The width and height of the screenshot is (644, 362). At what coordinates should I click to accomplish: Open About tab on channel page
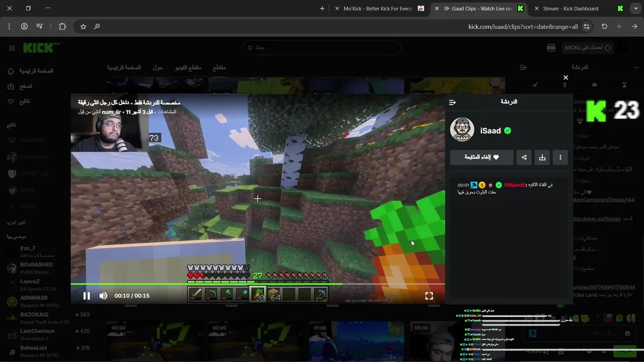click(157, 67)
